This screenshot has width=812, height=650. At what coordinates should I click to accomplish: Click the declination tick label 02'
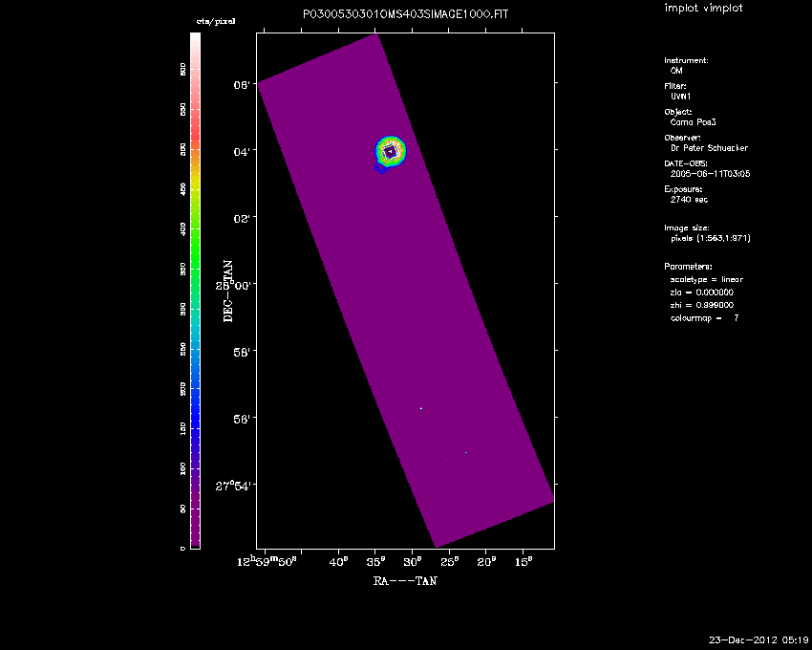click(242, 218)
